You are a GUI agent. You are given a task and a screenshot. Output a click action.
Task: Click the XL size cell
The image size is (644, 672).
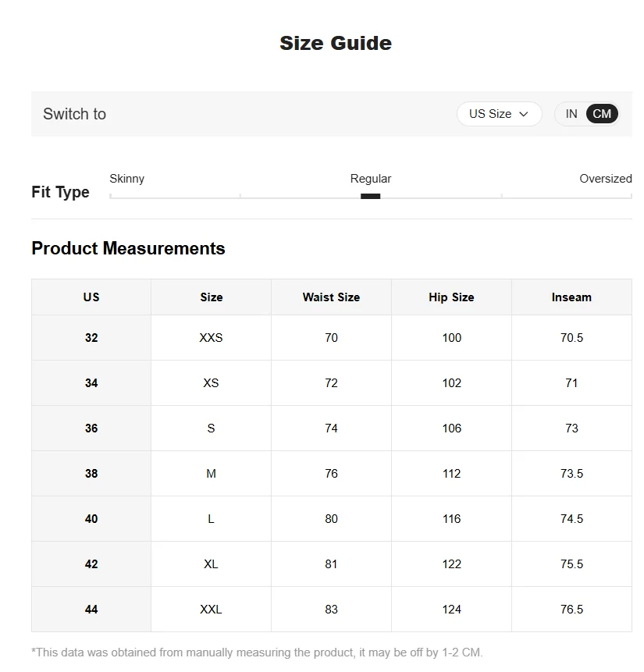[211, 564]
